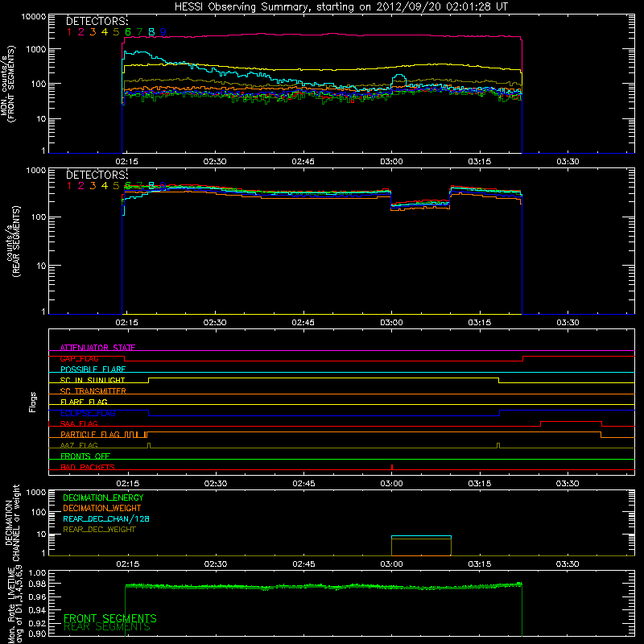Screen dimensions: 644x644
Task: Select the SC_TRANSMITTER flag label
Action: 93,391
